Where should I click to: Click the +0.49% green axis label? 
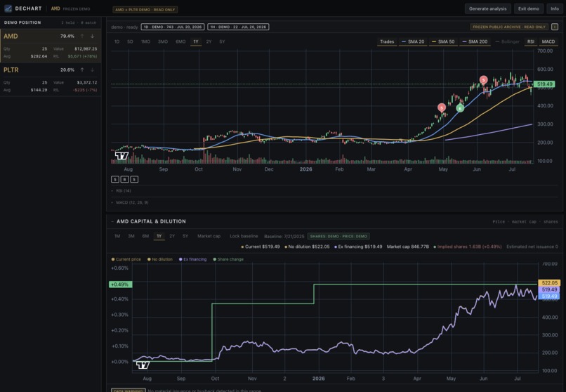point(121,285)
